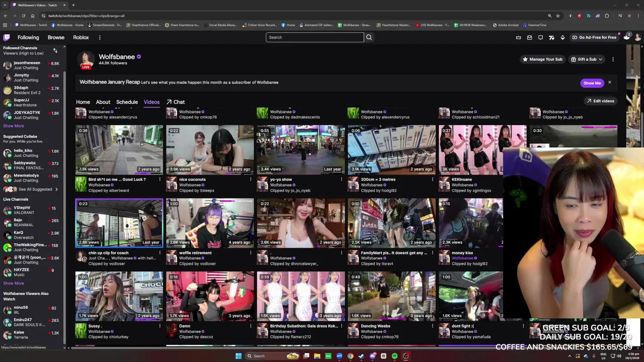This screenshot has height=362, width=644.
Task: Go to the Following page
Action: 28,37
